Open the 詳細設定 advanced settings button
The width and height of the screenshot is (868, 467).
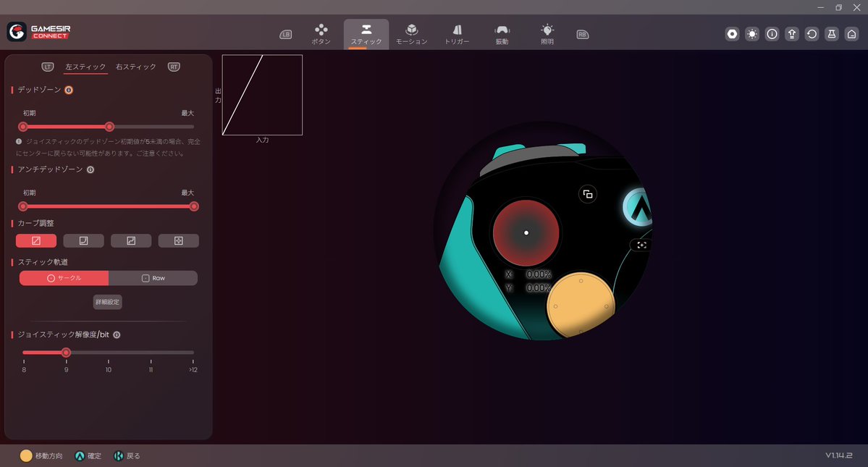pos(107,302)
